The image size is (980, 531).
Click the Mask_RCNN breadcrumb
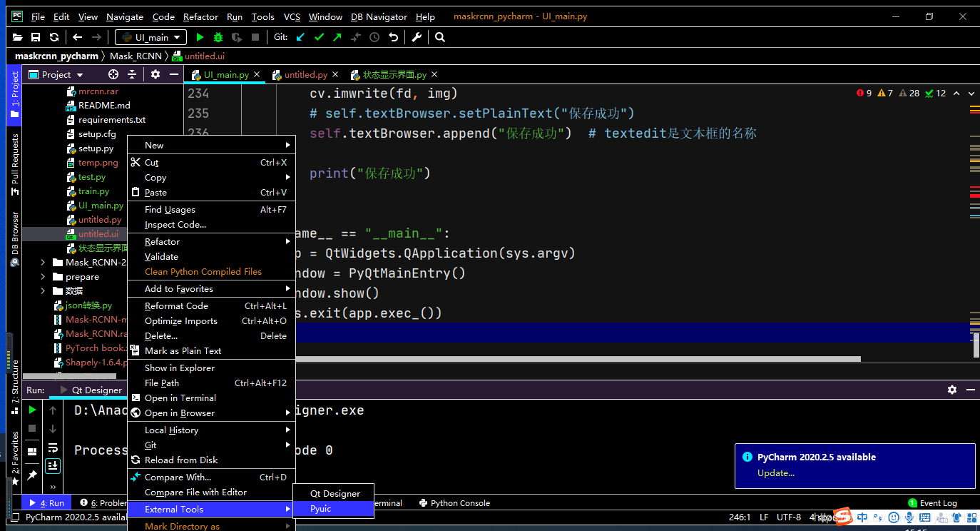[136, 56]
